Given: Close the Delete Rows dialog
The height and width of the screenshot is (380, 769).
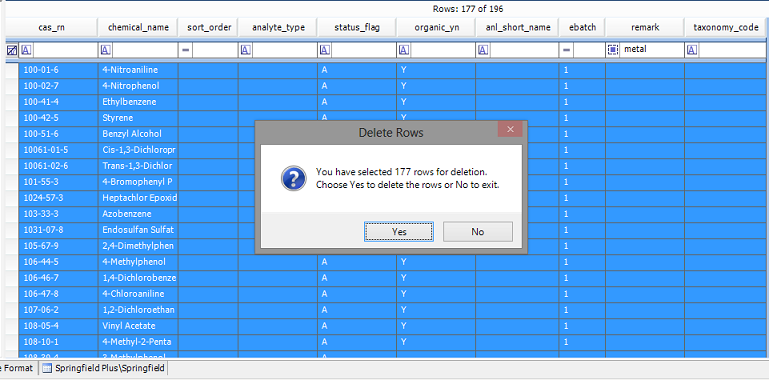Looking at the screenshot, I should (510, 129).
